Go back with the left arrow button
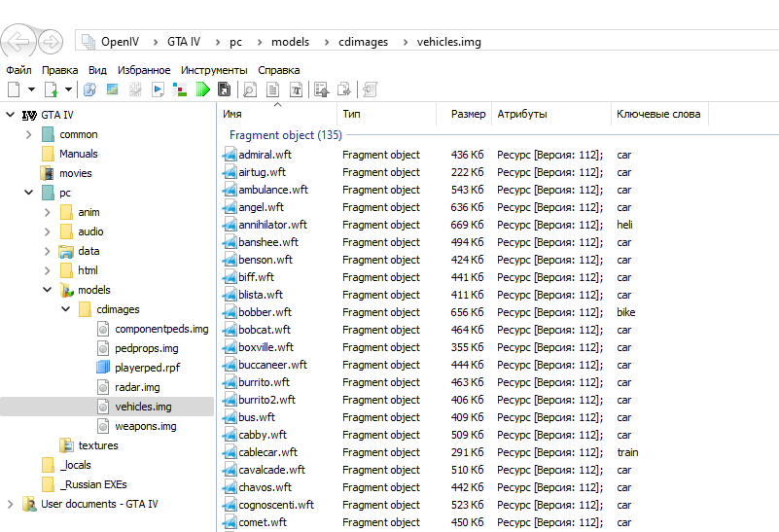Viewport: 779px width, 532px height. 18,42
